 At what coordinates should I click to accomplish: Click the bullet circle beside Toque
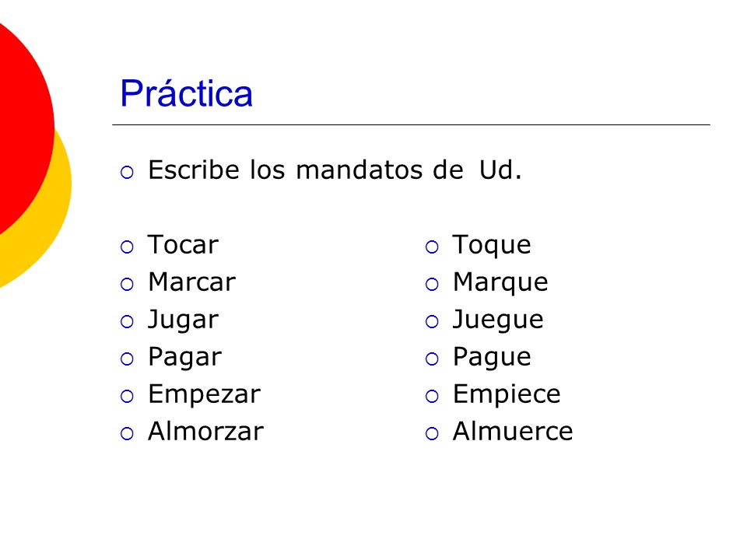click(432, 247)
